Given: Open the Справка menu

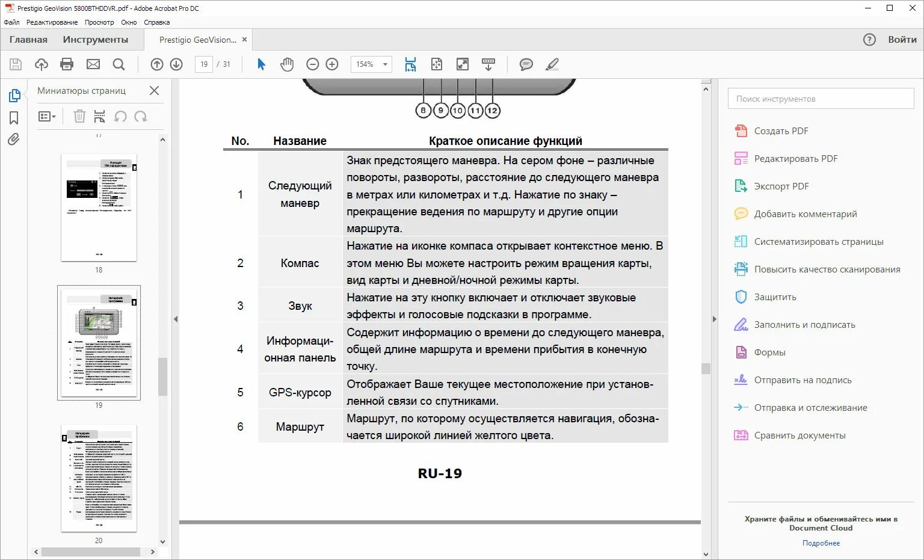Looking at the screenshot, I should (x=157, y=22).
